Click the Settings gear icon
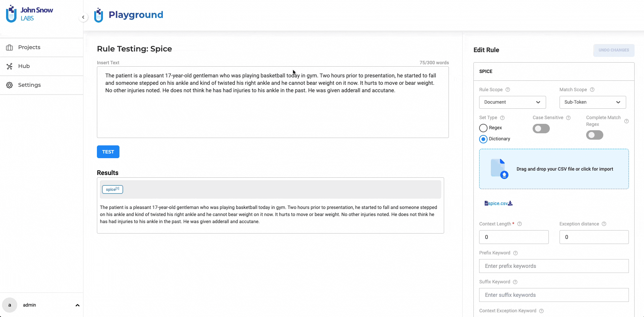This screenshot has height=317, width=644. [x=9, y=85]
